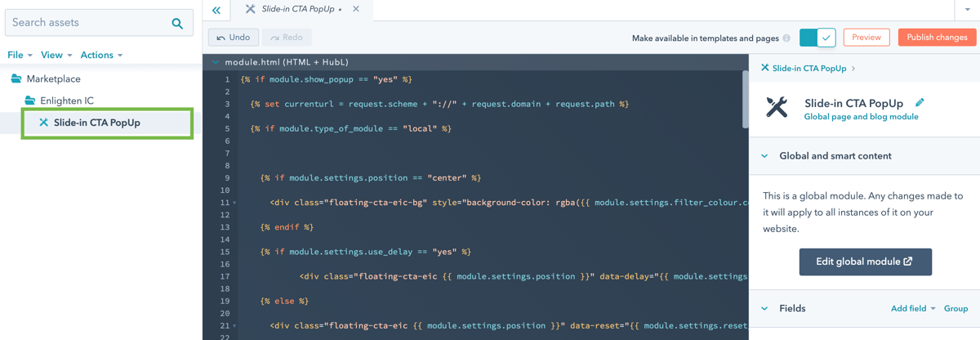The image size is (980, 340).
Task: Click the endif statement on line 13
Action: 287,227
